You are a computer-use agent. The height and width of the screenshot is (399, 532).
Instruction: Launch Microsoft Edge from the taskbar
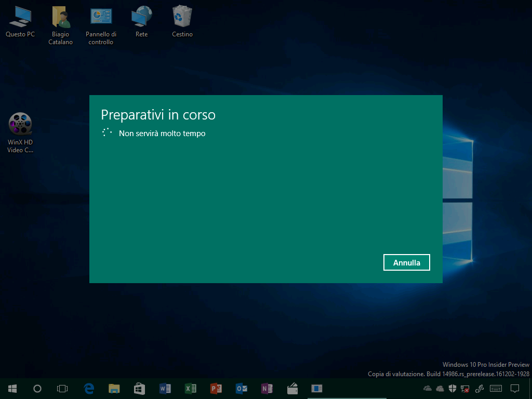pyautogui.click(x=89, y=389)
